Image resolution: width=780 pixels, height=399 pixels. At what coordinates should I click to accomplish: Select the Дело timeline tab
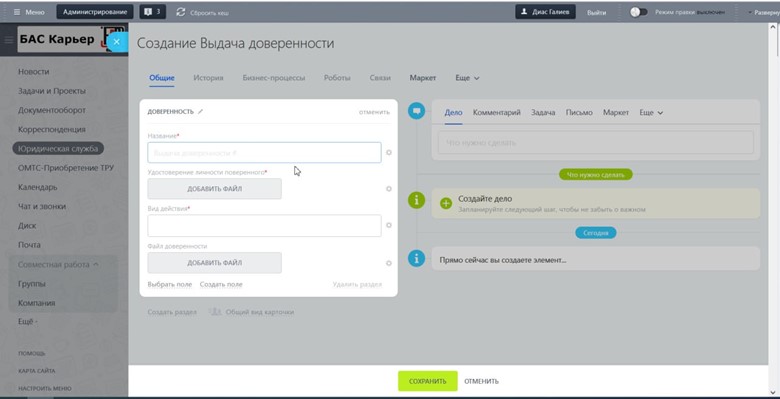[453, 113]
